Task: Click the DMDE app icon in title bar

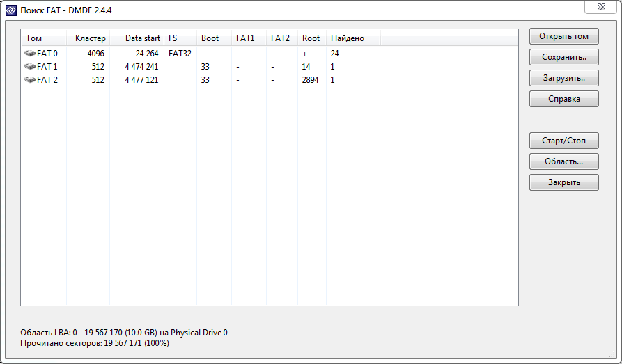Action: pyautogui.click(x=11, y=10)
